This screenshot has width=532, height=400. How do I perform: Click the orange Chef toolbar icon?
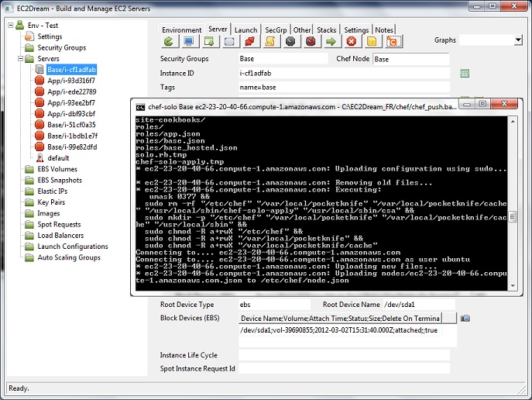click(x=393, y=41)
